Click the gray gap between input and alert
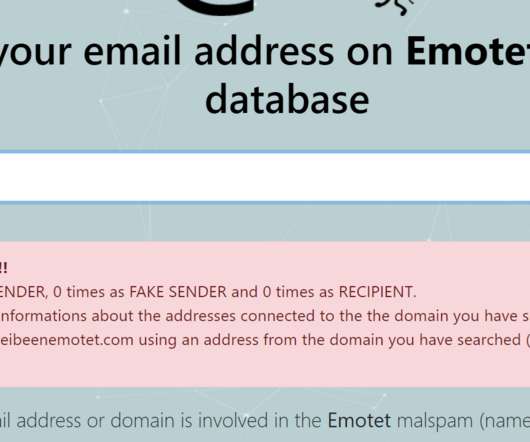The height and width of the screenshot is (442, 530). [x=265, y=222]
